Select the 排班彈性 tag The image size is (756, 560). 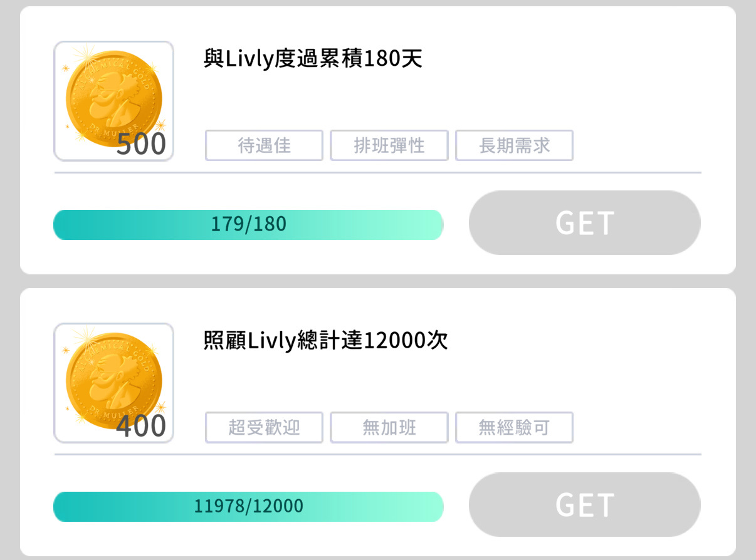point(389,145)
